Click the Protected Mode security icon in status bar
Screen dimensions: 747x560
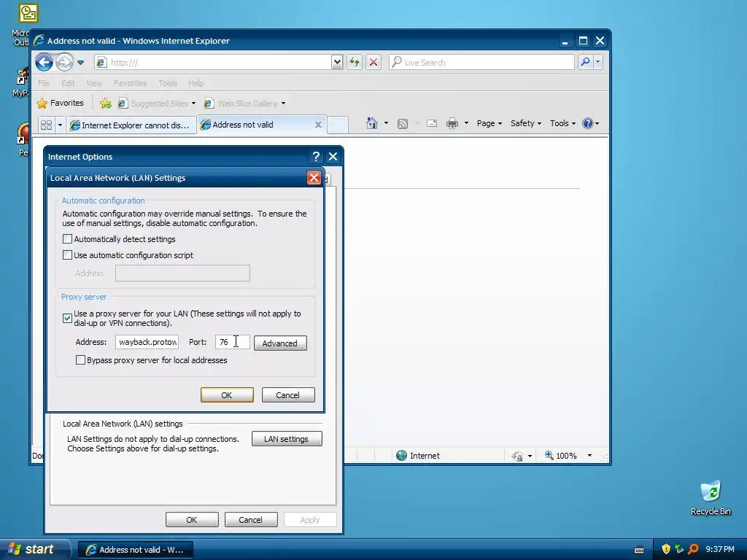tap(517, 456)
